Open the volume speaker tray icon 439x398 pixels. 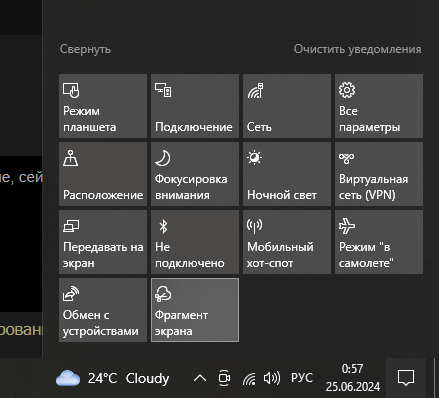(x=272, y=378)
